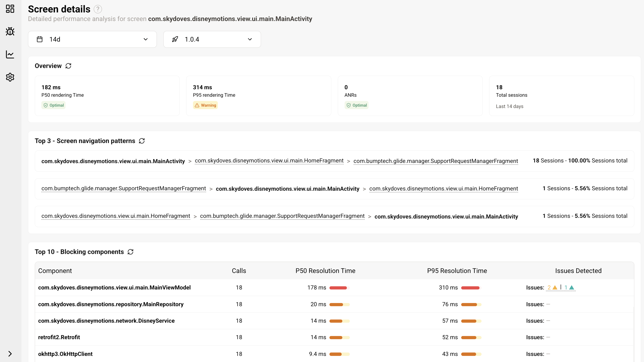Screen dimensions: 644x362
Task: Click the P95 Resolution Time column header
Action: pos(457,271)
